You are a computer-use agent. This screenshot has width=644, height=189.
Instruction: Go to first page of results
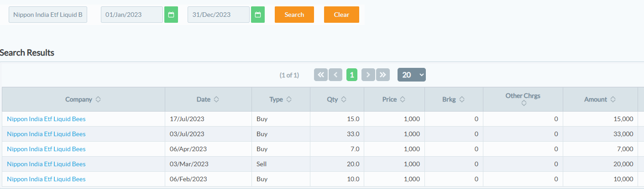pos(321,75)
